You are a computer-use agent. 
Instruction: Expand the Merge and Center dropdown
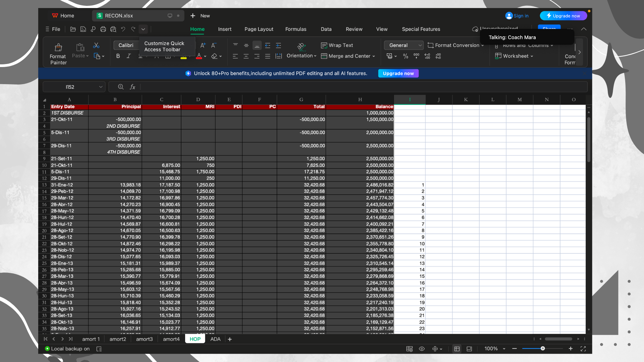[x=374, y=56]
